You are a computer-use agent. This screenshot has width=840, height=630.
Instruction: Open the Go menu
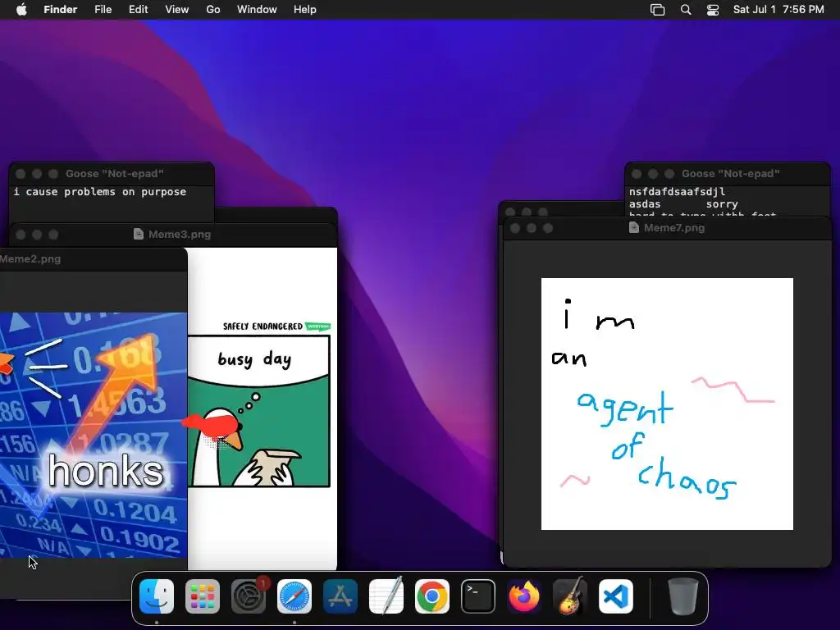[x=213, y=10]
